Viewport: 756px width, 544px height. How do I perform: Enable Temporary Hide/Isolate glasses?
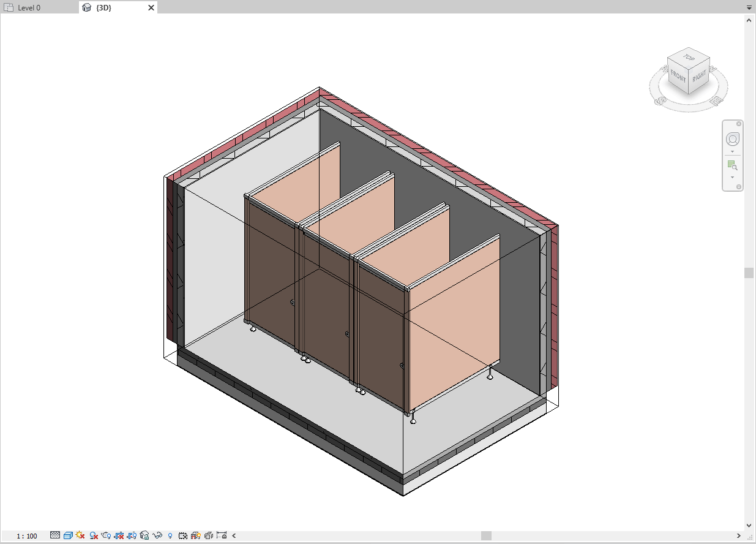coord(157,535)
